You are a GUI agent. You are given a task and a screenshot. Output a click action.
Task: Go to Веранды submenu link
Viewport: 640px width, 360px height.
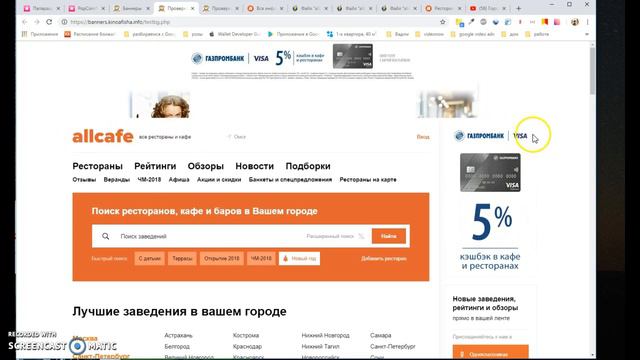117,180
